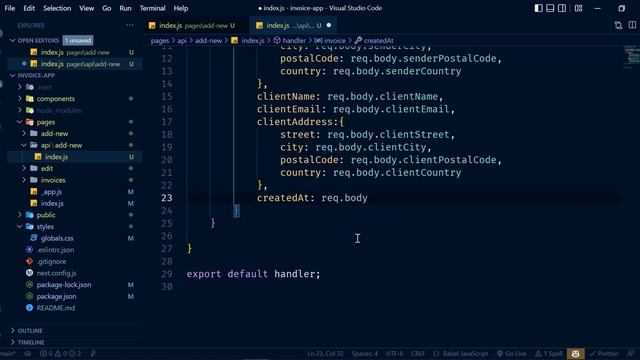Open the README.md file
The image size is (640, 360).
[x=75, y=308]
